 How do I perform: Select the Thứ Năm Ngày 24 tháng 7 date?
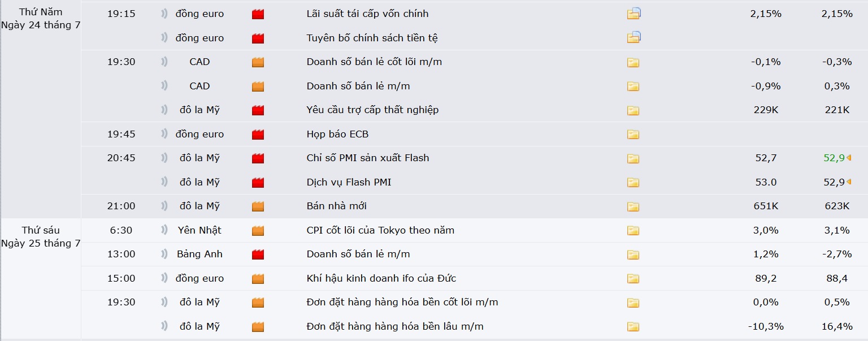[x=40, y=19]
